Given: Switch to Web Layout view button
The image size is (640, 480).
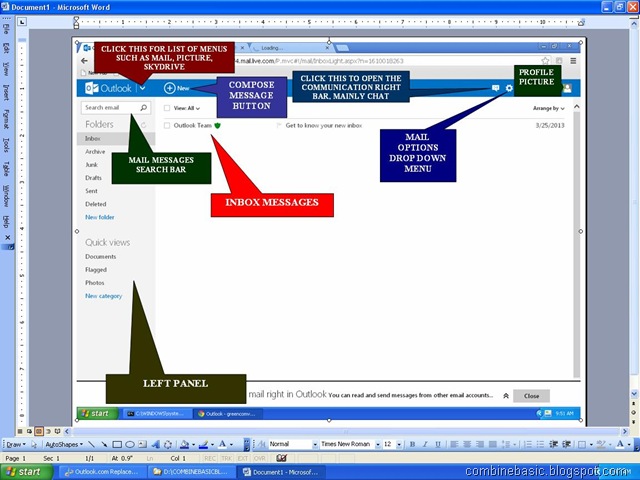Looking at the screenshot, I should point(29,431).
